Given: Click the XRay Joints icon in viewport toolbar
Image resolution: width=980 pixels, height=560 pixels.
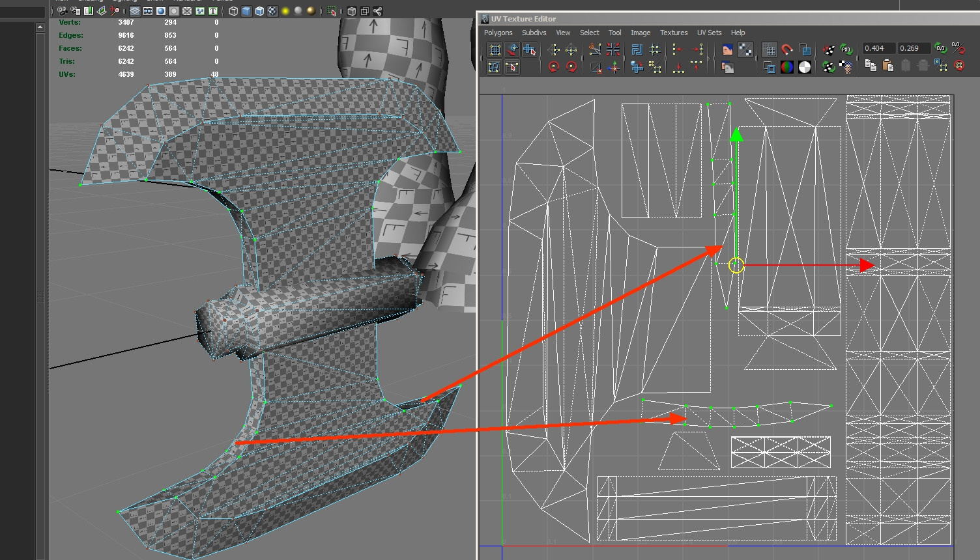Looking at the screenshot, I should pos(377,11).
